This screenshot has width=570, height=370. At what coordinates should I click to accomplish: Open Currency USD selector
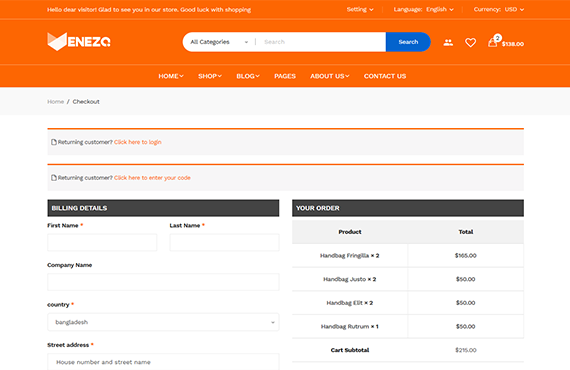(499, 9)
